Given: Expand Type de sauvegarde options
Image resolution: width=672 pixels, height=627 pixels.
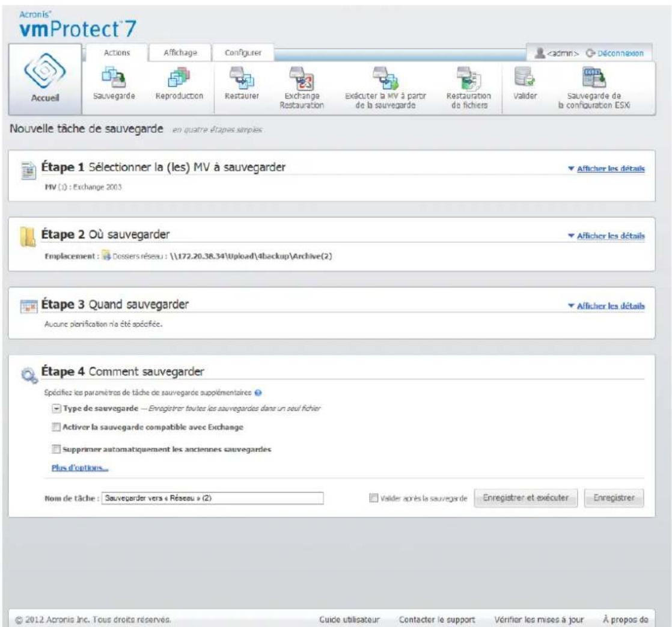Looking at the screenshot, I should (x=56, y=408).
